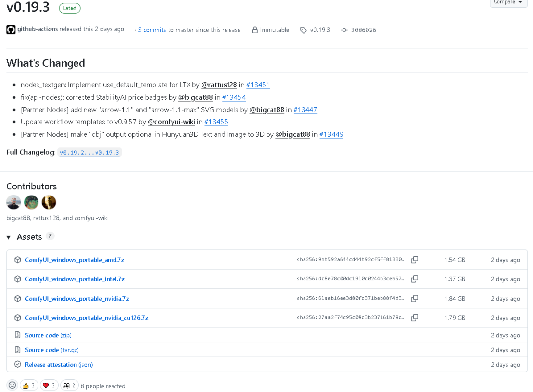Click the sha256:61aeb16ee3d80fc371beb88f4d3 hash text
The image size is (533, 392).
coord(350,298)
